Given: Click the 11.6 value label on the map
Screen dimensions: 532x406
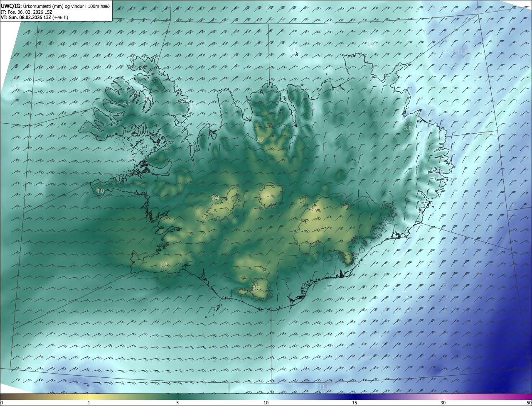Looking at the screenshot, I should 324,387.
